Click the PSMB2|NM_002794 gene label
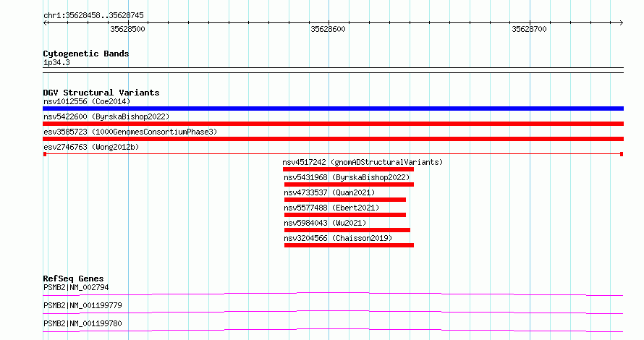The width and height of the screenshot is (644, 340). point(76,287)
